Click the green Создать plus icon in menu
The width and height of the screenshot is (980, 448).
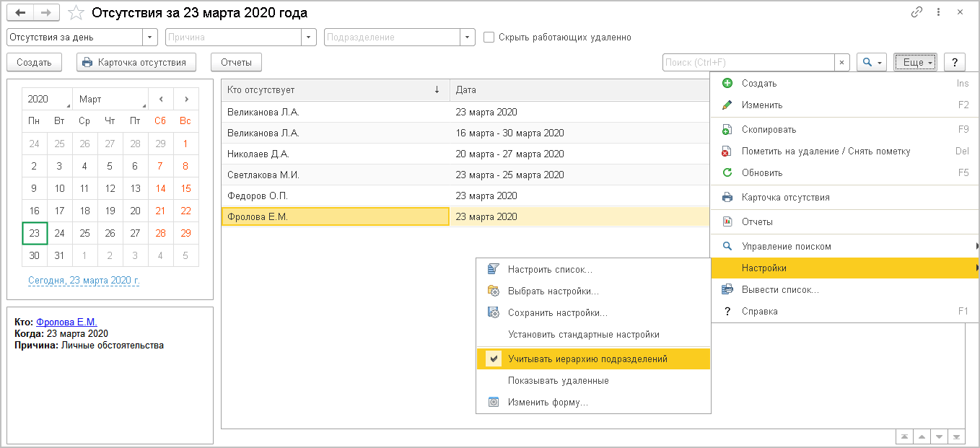727,84
